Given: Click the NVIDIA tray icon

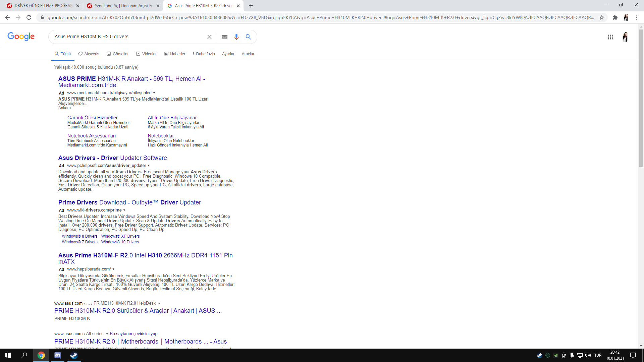Looking at the screenshot, I should click(x=556, y=355).
